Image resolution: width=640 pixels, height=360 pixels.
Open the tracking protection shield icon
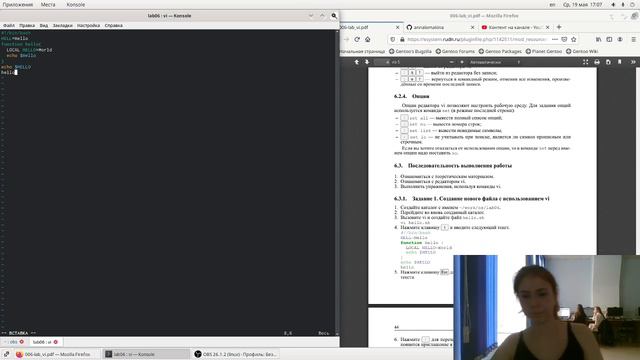click(393, 39)
